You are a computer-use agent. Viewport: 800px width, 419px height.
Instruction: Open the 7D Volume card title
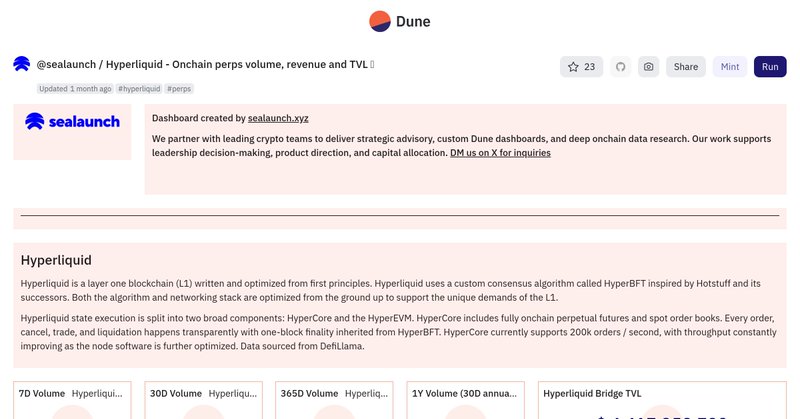(x=42, y=393)
